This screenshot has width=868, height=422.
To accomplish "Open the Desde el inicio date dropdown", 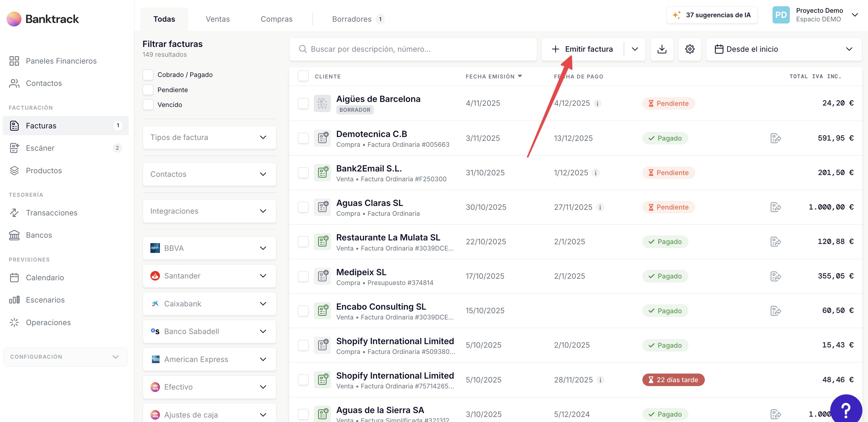I will pyautogui.click(x=783, y=49).
